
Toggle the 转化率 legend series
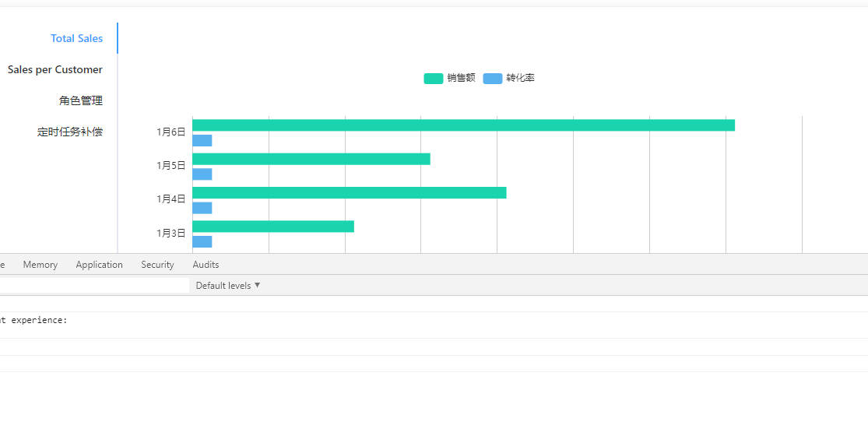(x=508, y=78)
